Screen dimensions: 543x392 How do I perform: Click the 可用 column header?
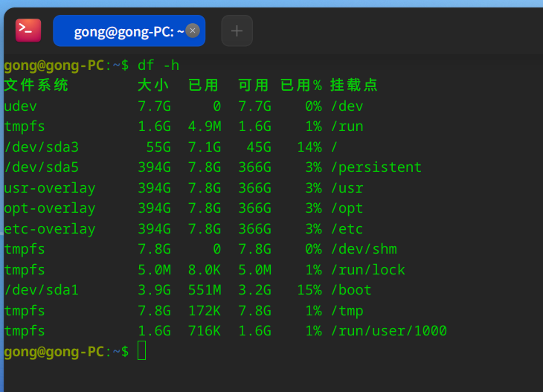coord(254,86)
